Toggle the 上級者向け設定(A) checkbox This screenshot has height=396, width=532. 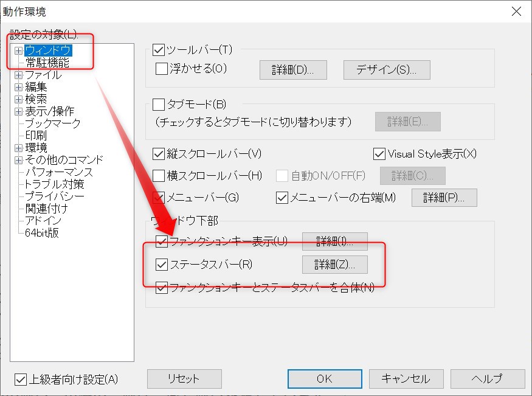pyautogui.click(x=20, y=380)
